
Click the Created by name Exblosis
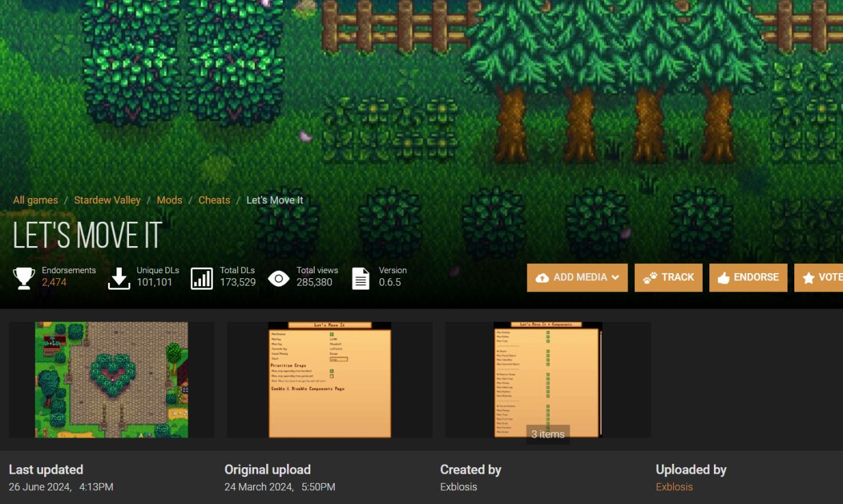[x=458, y=487]
